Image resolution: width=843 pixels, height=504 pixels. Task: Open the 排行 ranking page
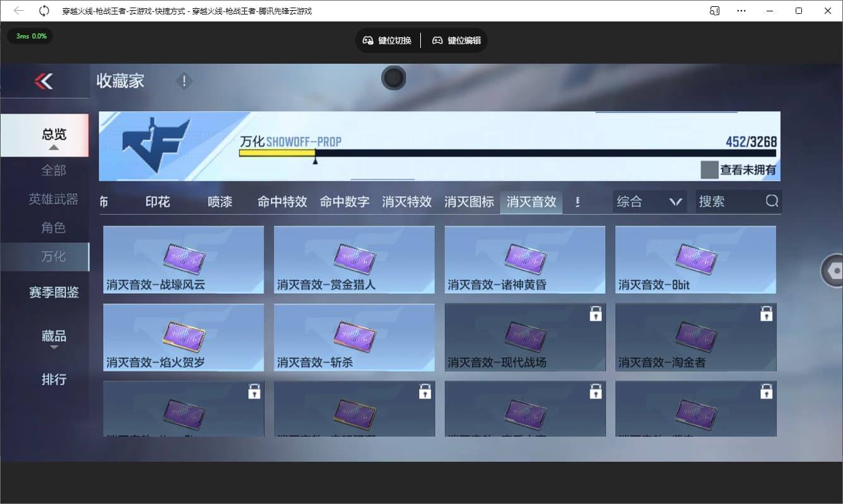tap(54, 379)
